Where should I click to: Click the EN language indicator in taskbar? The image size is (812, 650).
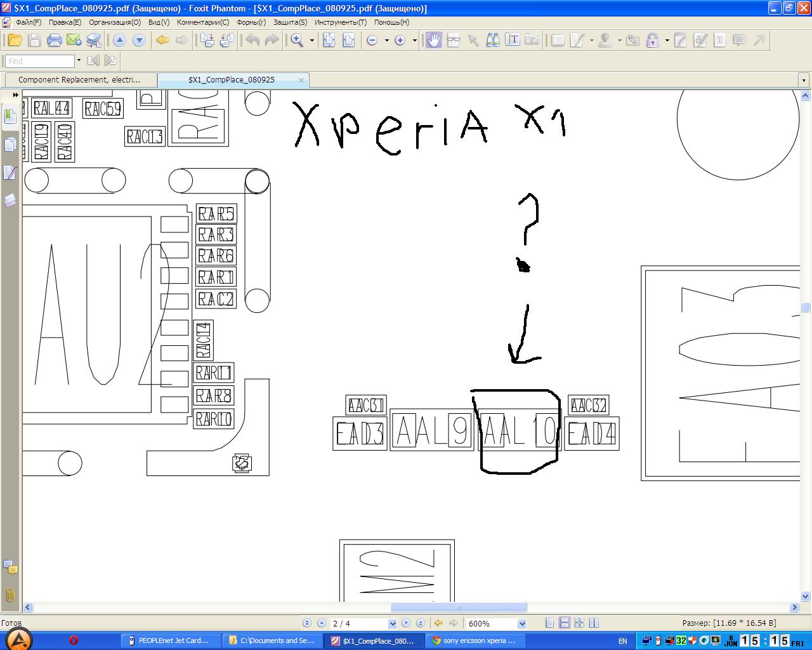point(622,641)
